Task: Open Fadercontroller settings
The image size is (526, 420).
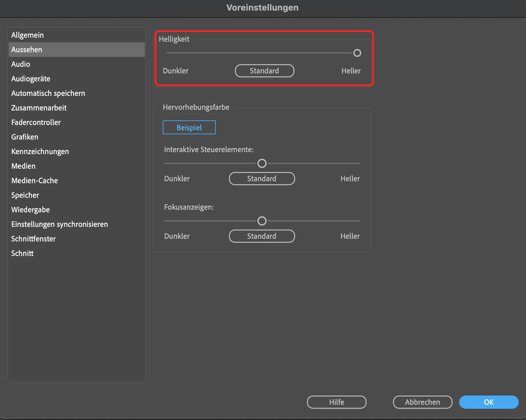Action: 36,122
